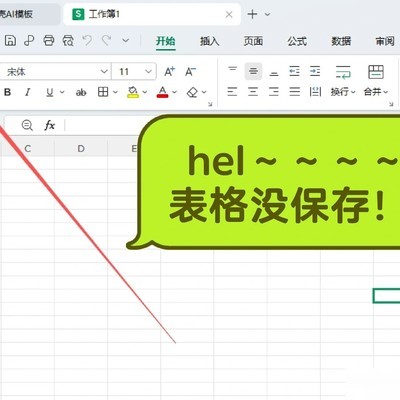Click the merge cells icon
Viewport: 400px width, 400px height.
tap(376, 72)
